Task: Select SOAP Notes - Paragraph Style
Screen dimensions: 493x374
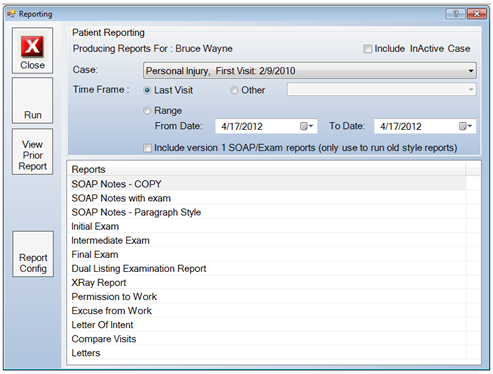Action: (x=266, y=212)
